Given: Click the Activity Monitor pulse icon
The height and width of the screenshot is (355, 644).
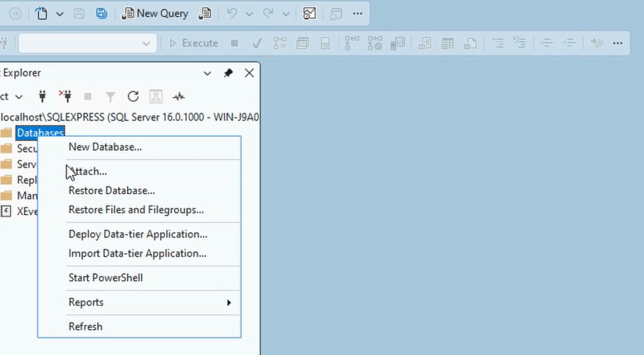Looking at the screenshot, I should (178, 97).
